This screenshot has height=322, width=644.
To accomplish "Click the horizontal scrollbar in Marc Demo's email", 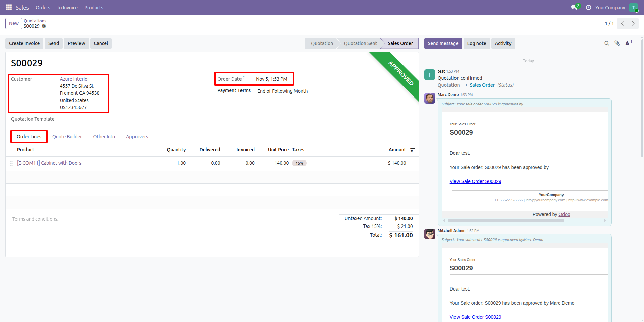I will coord(506,221).
